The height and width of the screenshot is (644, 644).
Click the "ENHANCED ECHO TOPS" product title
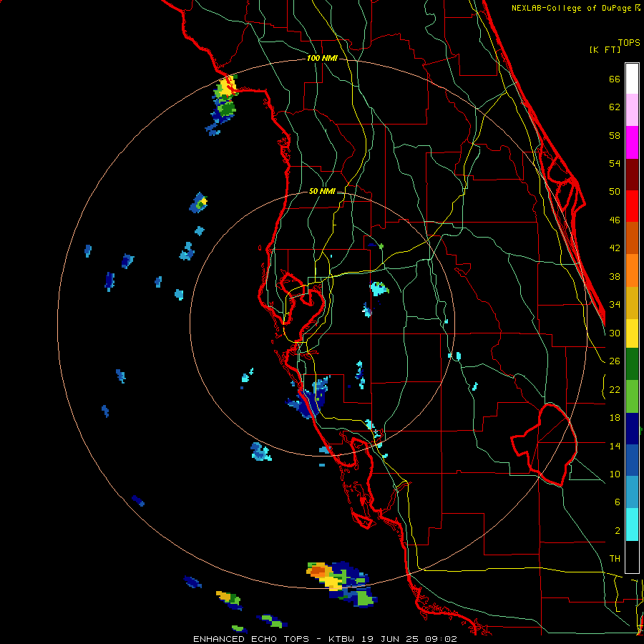251,639
